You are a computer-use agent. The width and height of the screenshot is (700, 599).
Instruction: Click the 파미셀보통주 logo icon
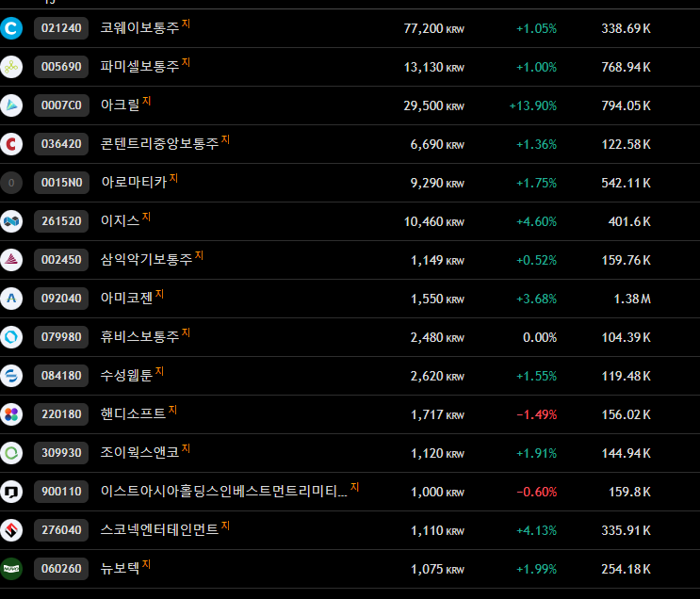(11, 67)
